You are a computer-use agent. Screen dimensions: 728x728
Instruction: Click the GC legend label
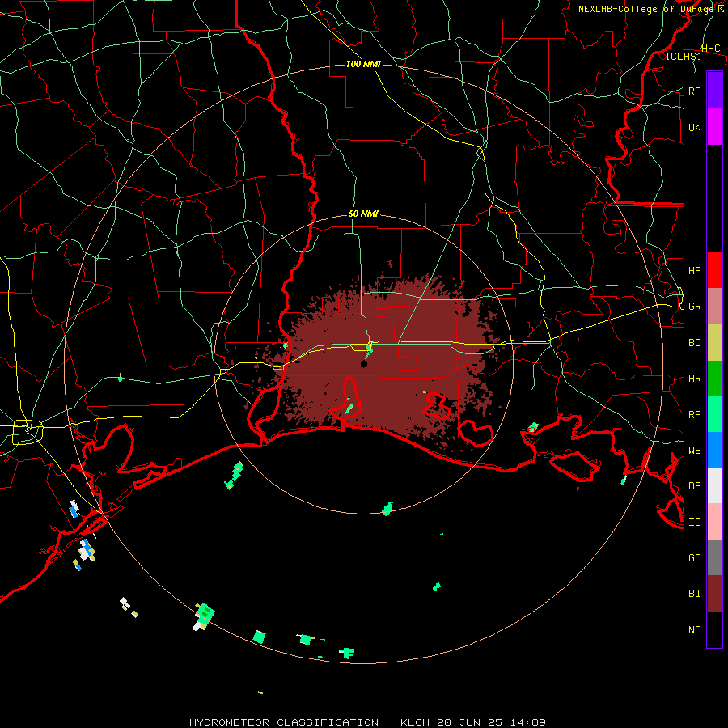[x=694, y=557]
